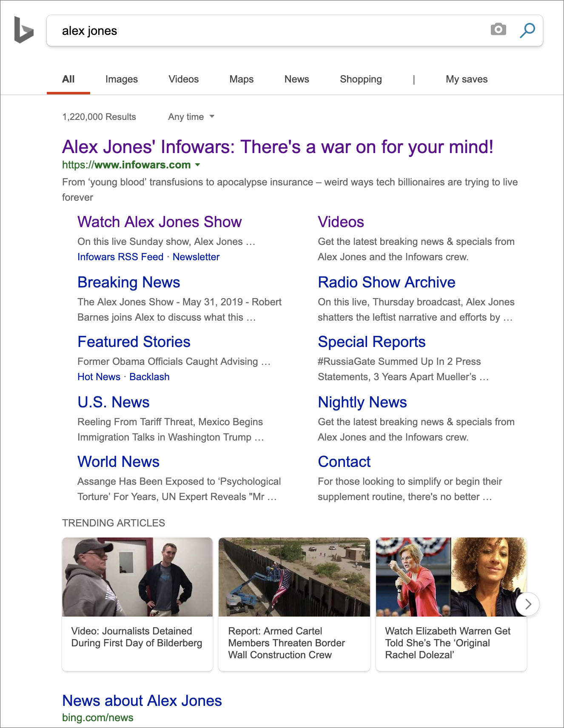Image resolution: width=564 pixels, height=728 pixels.
Task: Open the Special Reports sitelink
Action: [x=371, y=342]
